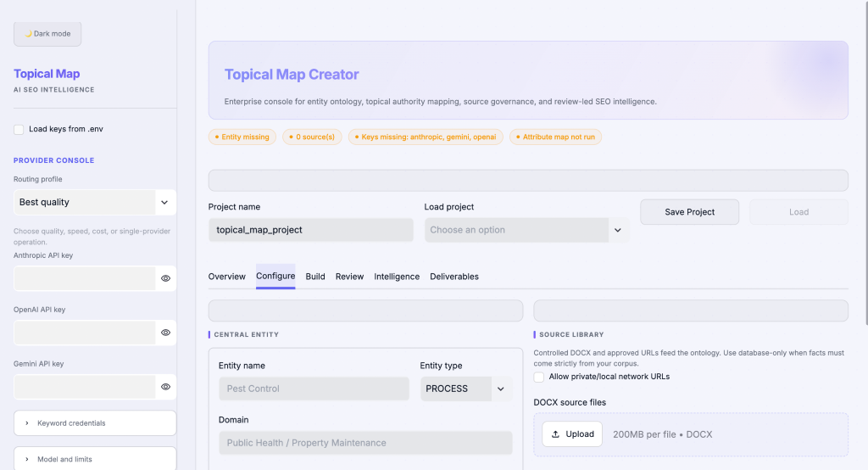Click the Upload DOCX button
The image size is (868, 470).
point(572,434)
